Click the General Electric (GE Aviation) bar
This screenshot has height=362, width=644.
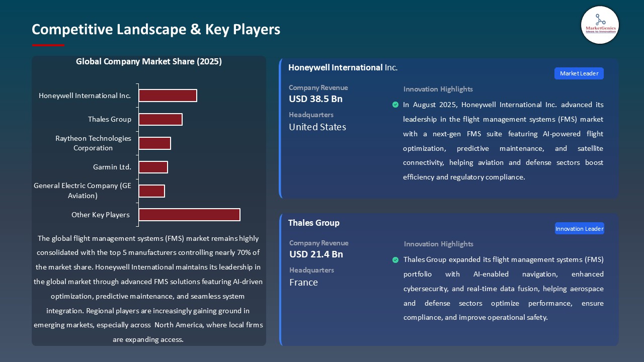(x=151, y=191)
